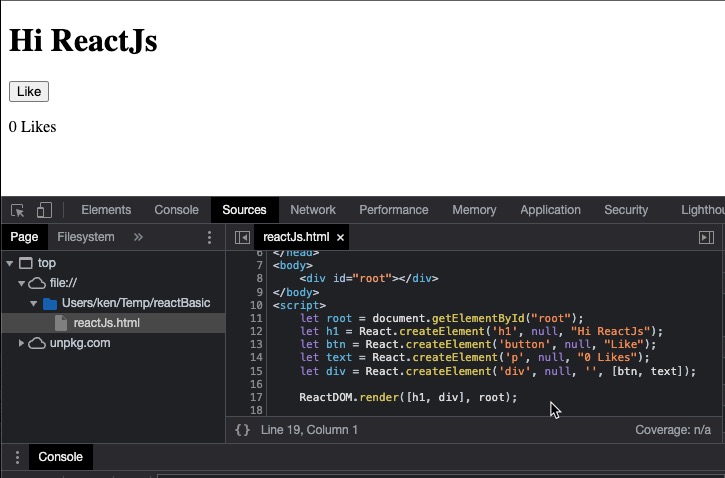The image size is (725, 478).
Task: Switch to the Elements tab
Action: (x=106, y=210)
